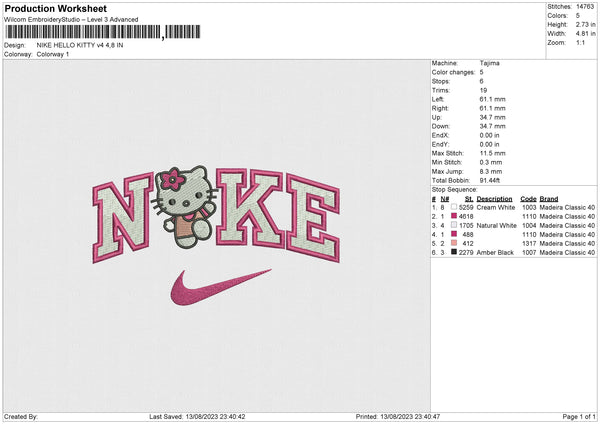Click the 'Last Saved: 13/08/2023 23:40:42' footer text

(x=197, y=416)
